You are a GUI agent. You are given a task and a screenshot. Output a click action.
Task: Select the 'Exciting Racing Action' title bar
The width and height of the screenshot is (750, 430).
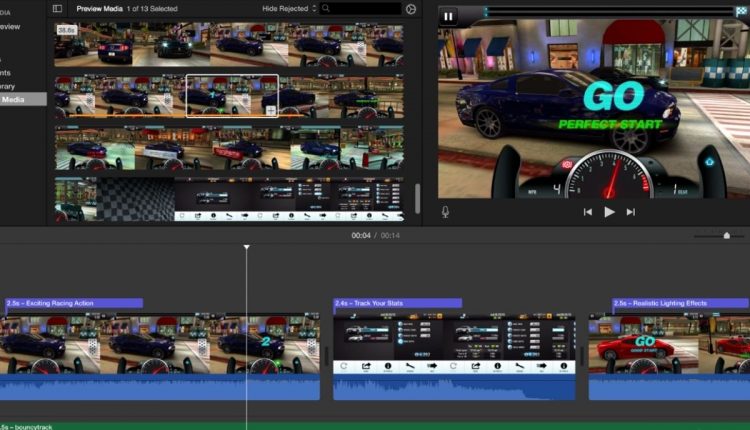point(74,303)
